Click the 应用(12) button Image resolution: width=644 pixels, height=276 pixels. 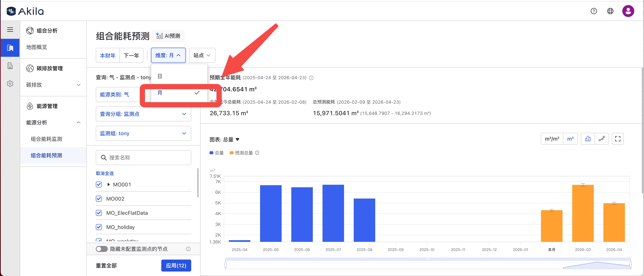[x=176, y=266]
